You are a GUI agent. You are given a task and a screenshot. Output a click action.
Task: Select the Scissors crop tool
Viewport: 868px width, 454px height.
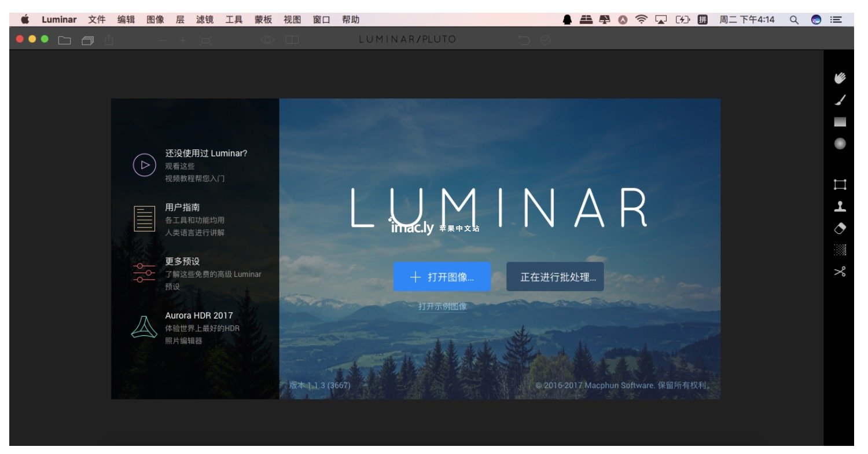click(x=840, y=271)
